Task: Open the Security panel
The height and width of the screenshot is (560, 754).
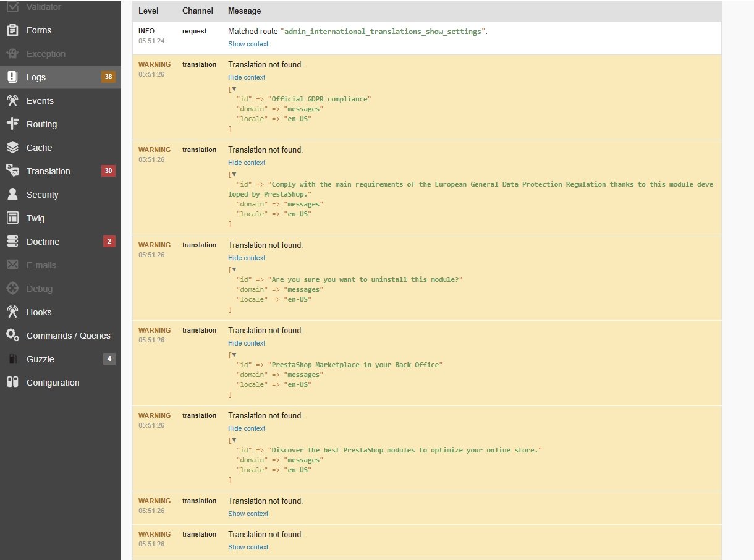Action: point(43,195)
